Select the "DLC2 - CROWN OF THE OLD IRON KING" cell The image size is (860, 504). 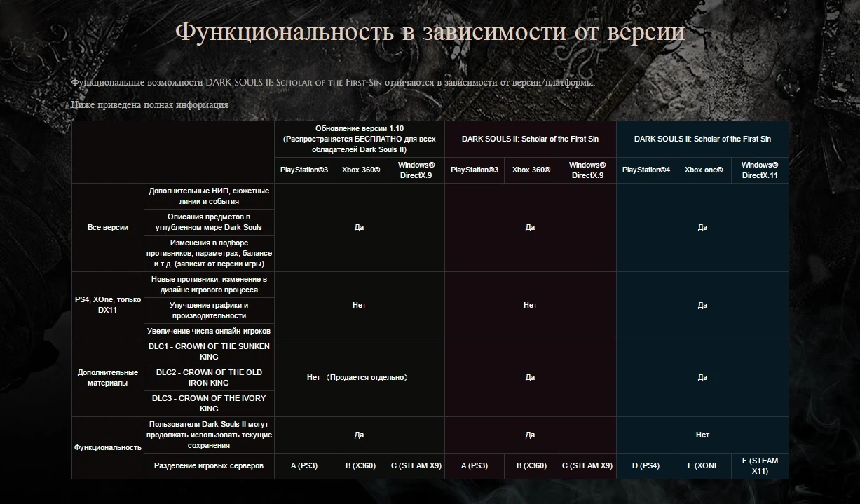[209, 378]
